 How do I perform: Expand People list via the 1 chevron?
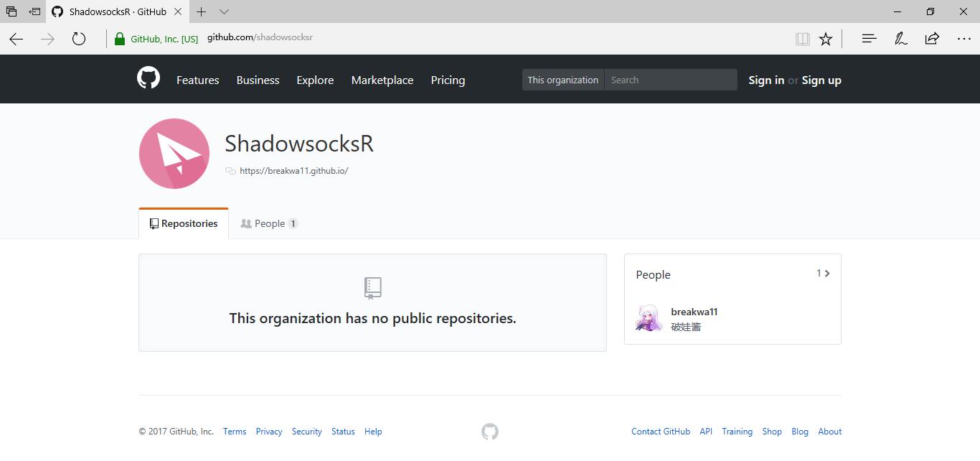[x=823, y=274]
